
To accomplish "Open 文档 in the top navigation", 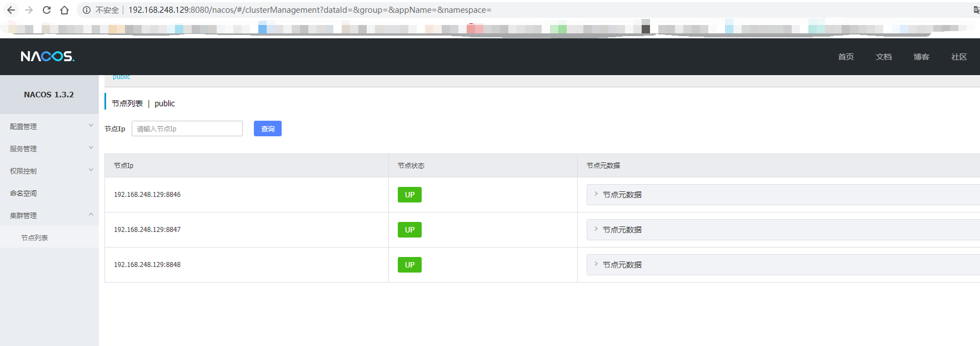I will pos(884,57).
